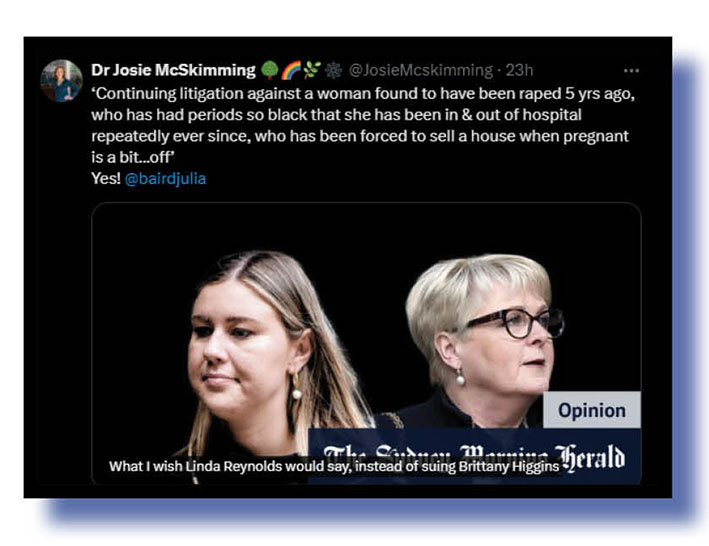Click the 'Continuing litigation against a woman' line

tap(363, 94)
